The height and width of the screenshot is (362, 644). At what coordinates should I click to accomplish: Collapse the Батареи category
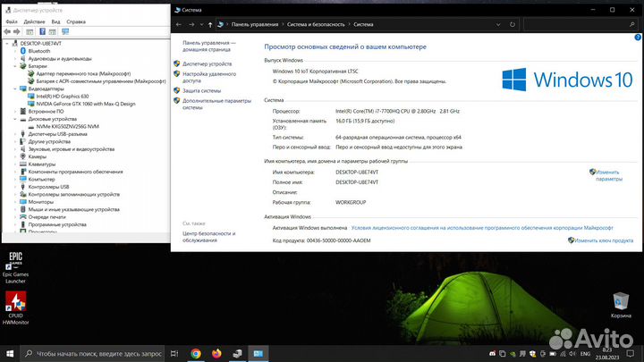tap(15, 66)
